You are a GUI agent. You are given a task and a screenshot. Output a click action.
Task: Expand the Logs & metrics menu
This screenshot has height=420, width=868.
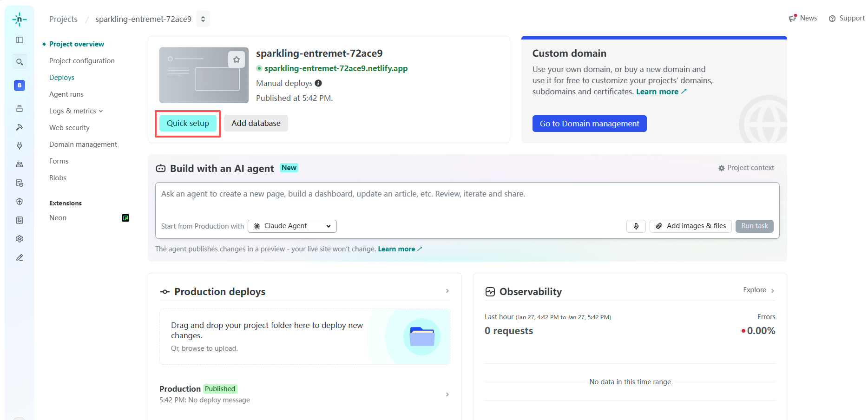76,111
